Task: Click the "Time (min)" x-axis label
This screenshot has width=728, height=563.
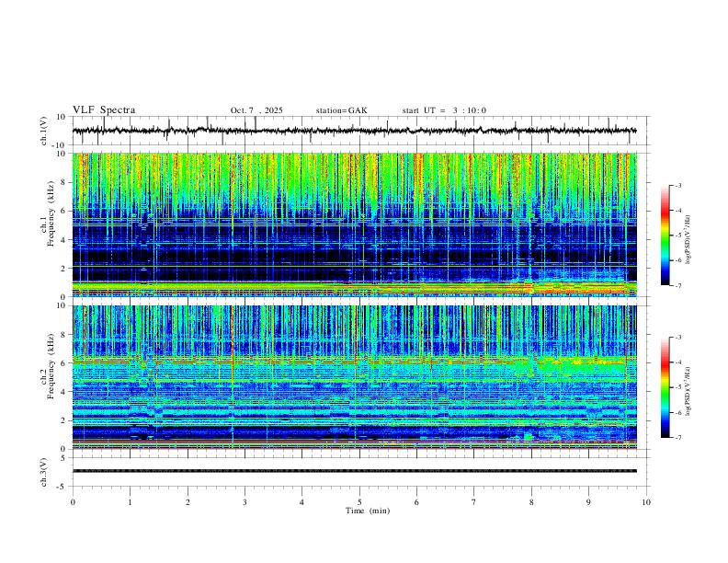Action: point(368,511)
